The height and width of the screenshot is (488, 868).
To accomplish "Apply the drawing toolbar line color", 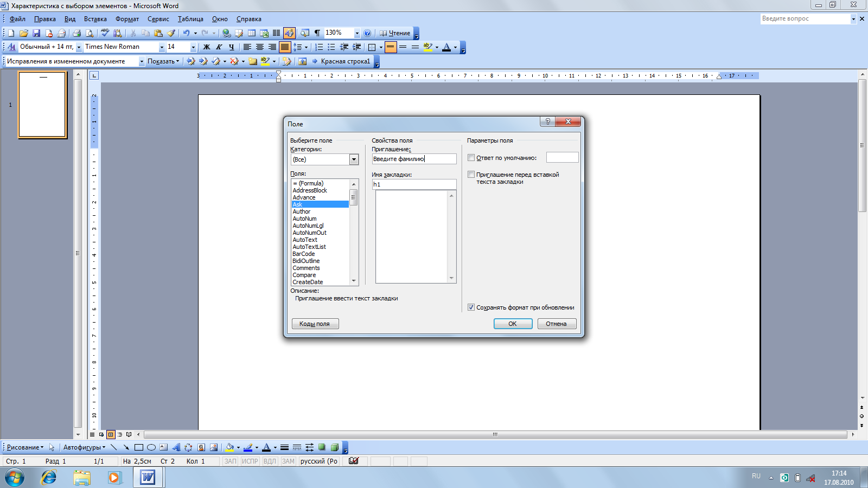I will click(248, 447).
